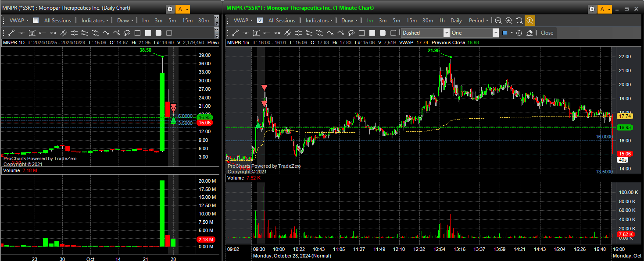
Task: Toggle highlighted zoom lock magnifier button
Action: coord(530,21)
